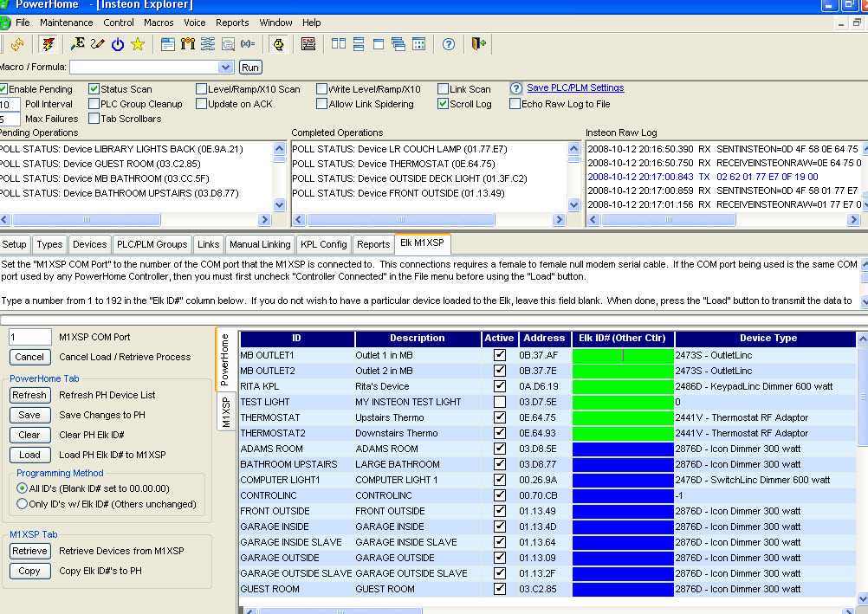This screenshot has height=614, width=868.
Task: Switch to the KPL Config tab
Action: (324, 244)
